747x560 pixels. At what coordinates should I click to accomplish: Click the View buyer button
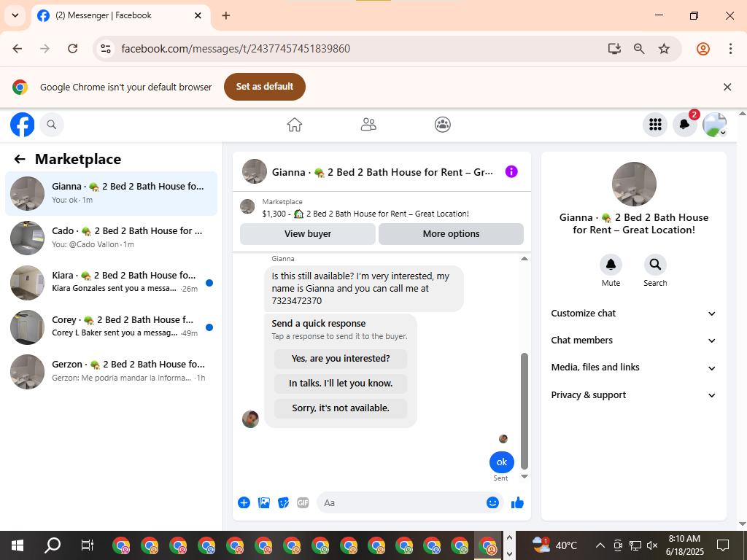coord(308,234)
